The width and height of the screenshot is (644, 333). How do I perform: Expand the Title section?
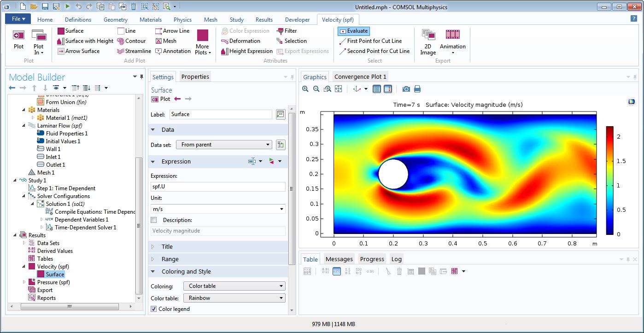coord(167,247)
